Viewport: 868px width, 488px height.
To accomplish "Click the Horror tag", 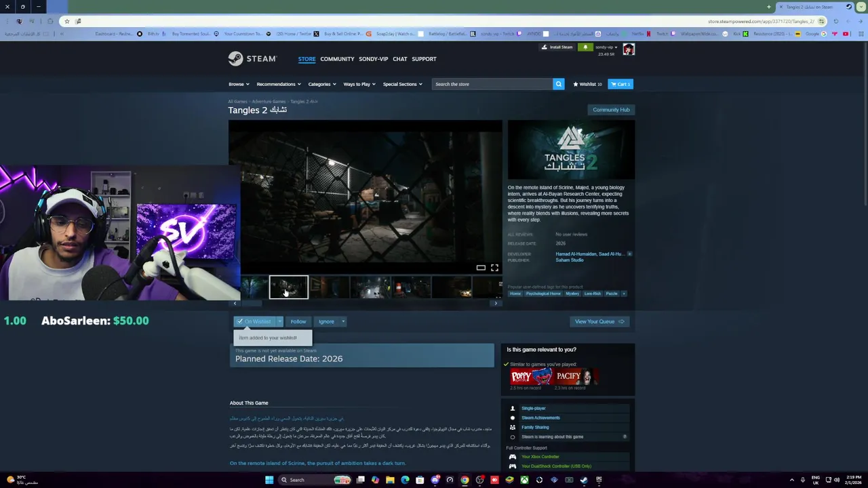I will [515, 293].
